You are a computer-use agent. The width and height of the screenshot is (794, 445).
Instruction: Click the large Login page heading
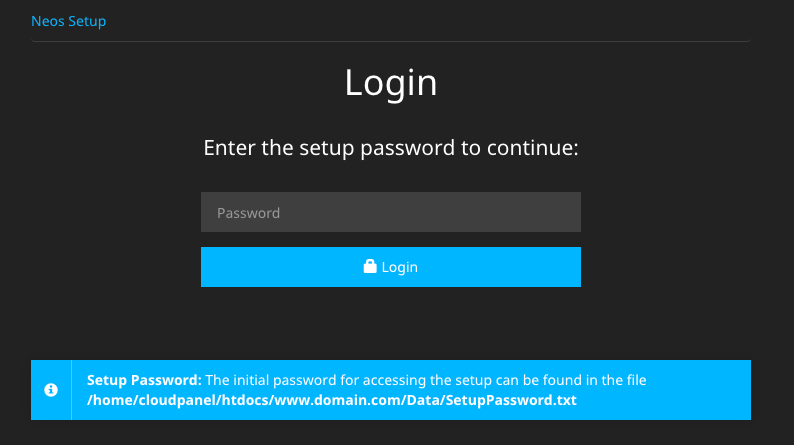(x=390, y=83)
